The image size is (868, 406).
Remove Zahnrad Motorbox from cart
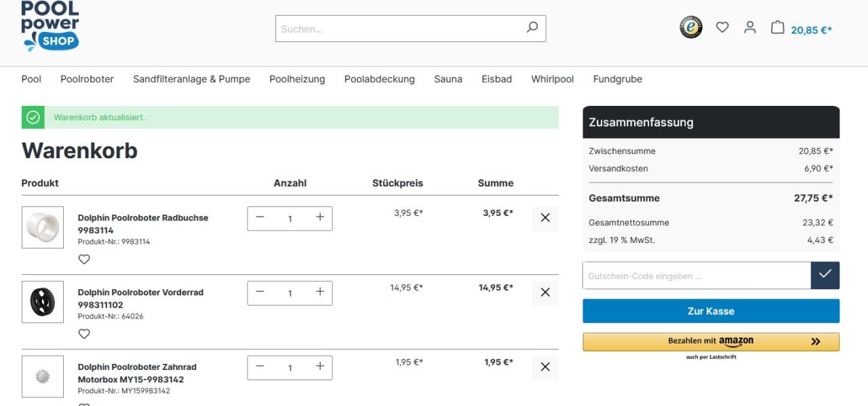tap(545, 367)
